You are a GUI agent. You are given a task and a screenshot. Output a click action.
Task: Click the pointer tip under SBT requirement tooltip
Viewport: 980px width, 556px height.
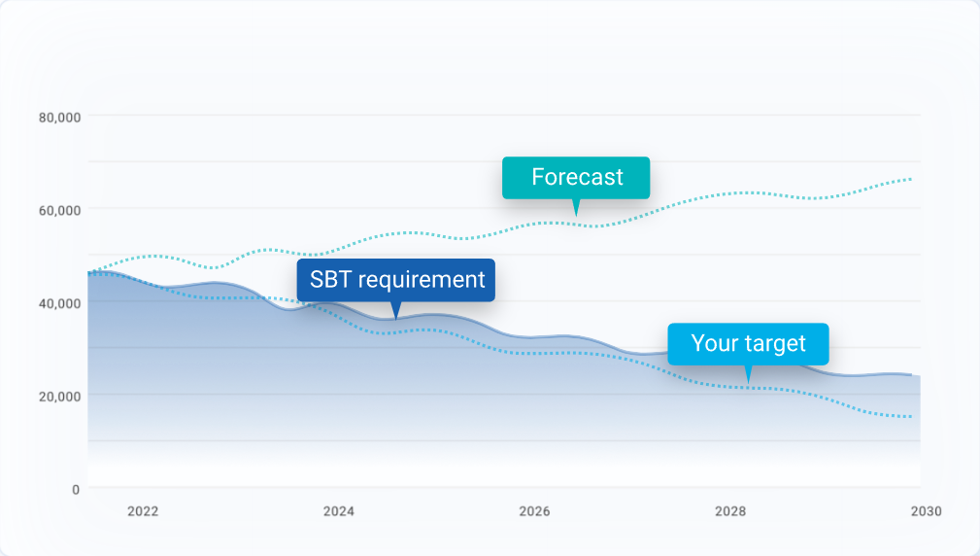tap(396, 315)
